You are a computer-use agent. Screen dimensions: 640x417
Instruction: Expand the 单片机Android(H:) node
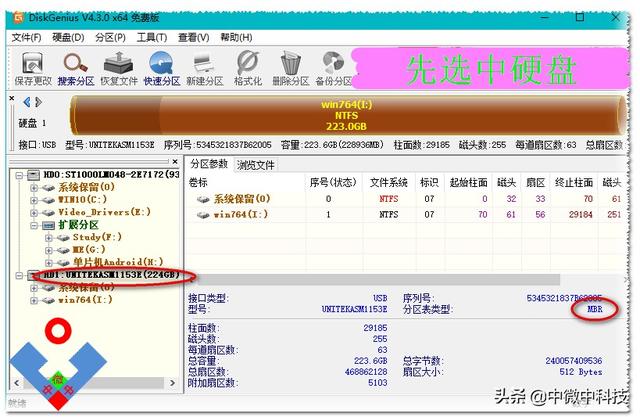tap(49, 262)
